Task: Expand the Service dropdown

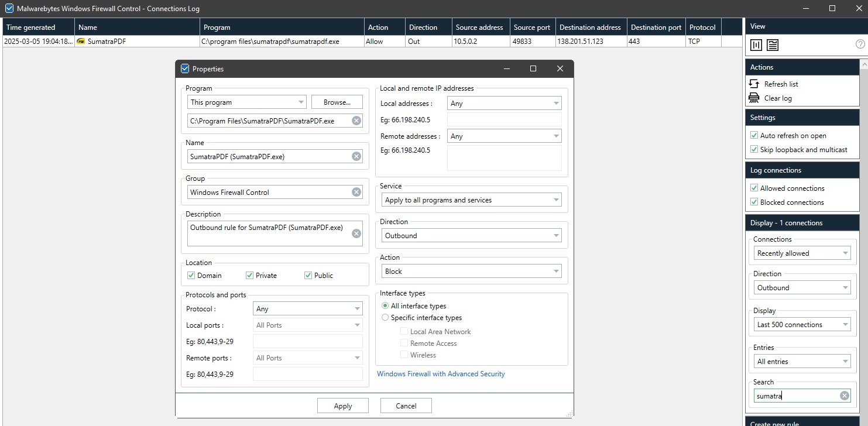Action: (x=471, y=200)
